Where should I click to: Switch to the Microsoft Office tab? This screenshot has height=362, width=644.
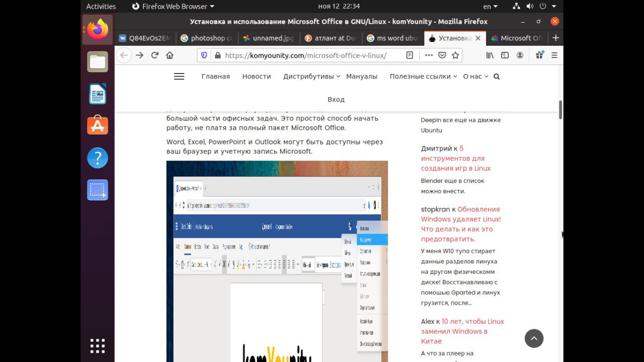516,38
